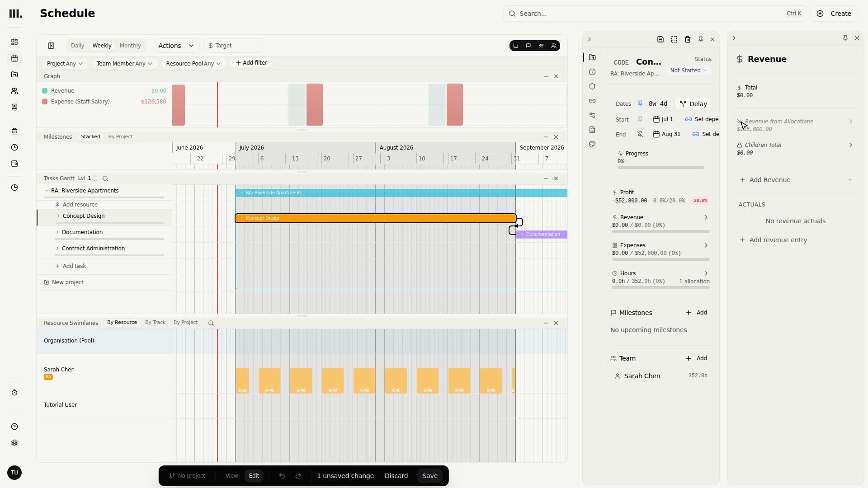Open the Not Started status dropdown

pyautogui.click(x=689, y=70)
